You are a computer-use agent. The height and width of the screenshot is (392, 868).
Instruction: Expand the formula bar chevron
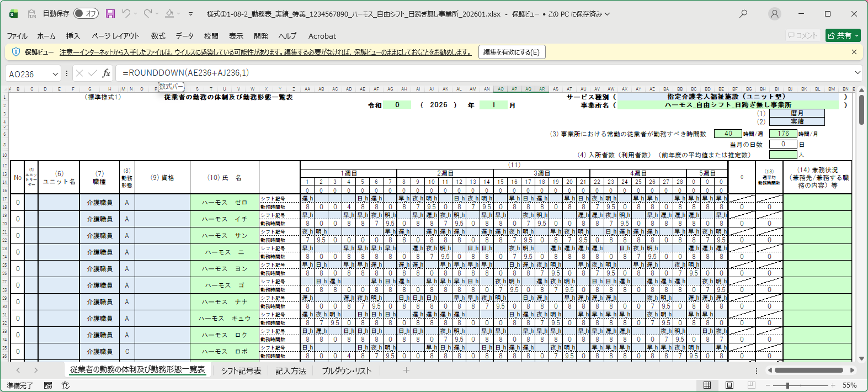tap(858, 73)
